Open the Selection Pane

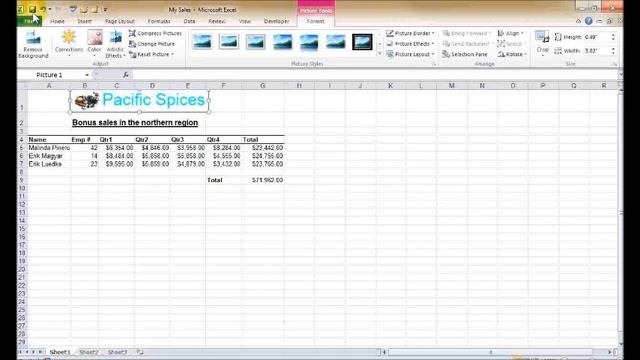(x=465, y=54)
